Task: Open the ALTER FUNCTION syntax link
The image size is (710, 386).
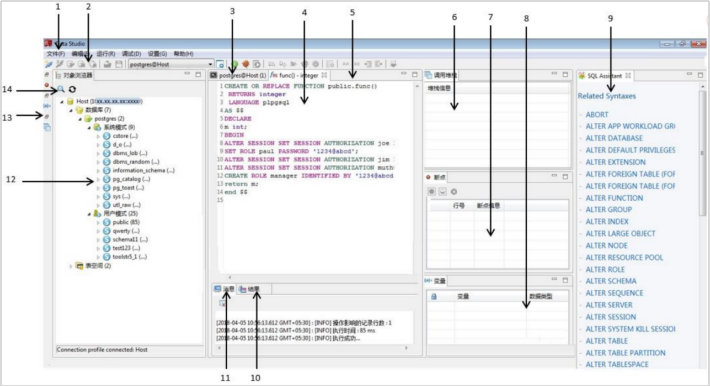Action: pyautogui.click(x=614, y=198)
